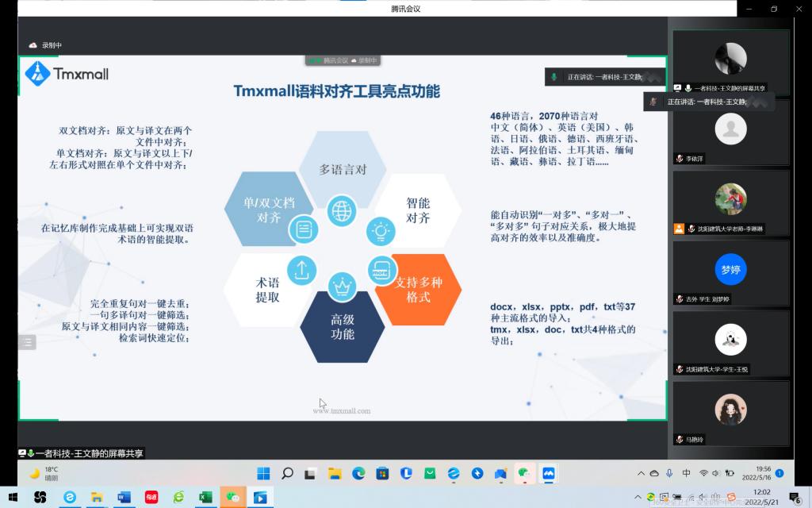
Task: Show hidden icons in outer system tray
Action: (x=638, y=497)
